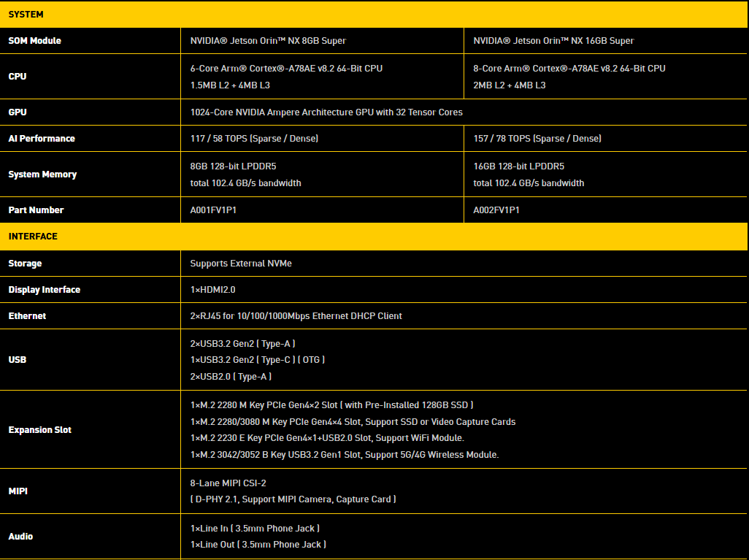Viewport: 749px width, 560px height.
Task: Click part number A002FV1P1
Action: pyautogui.click(x=496, y=210)
